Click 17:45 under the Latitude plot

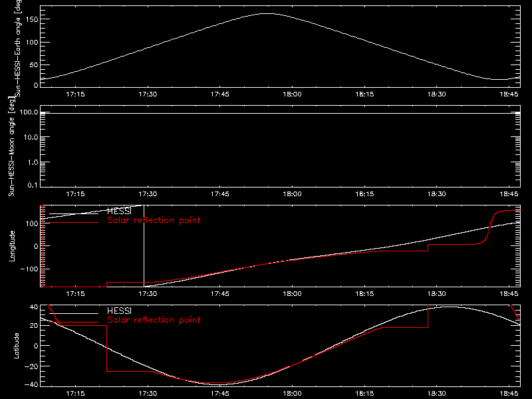[x=220, y=393]
